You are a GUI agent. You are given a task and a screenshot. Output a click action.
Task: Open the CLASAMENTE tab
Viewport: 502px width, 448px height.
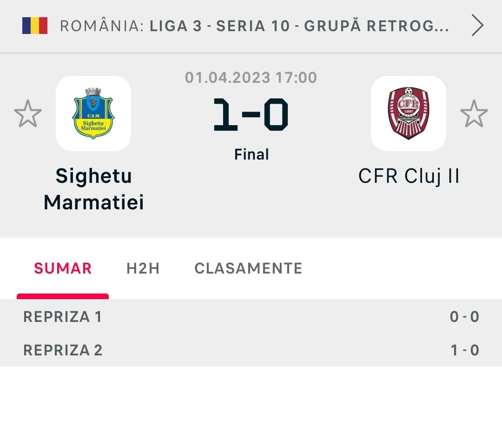click(x=248, y=268)
